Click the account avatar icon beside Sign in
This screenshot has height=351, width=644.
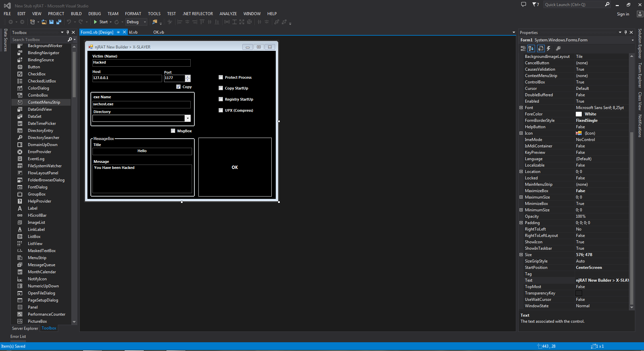coord(640,14)
